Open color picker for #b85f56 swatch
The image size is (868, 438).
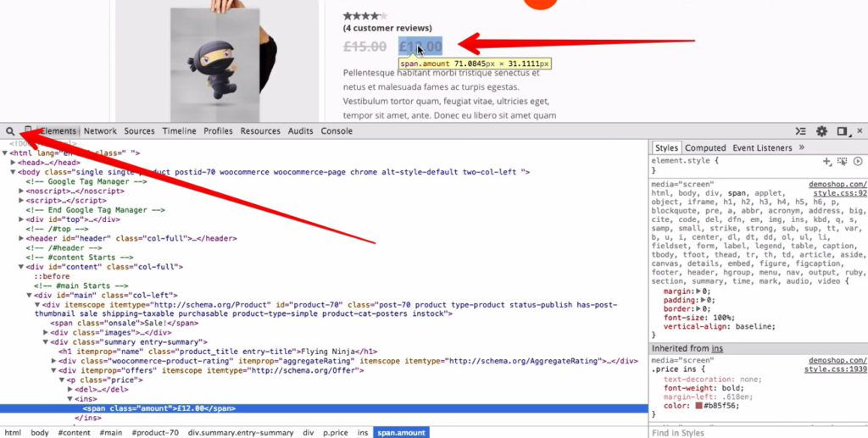click(698, 405)
